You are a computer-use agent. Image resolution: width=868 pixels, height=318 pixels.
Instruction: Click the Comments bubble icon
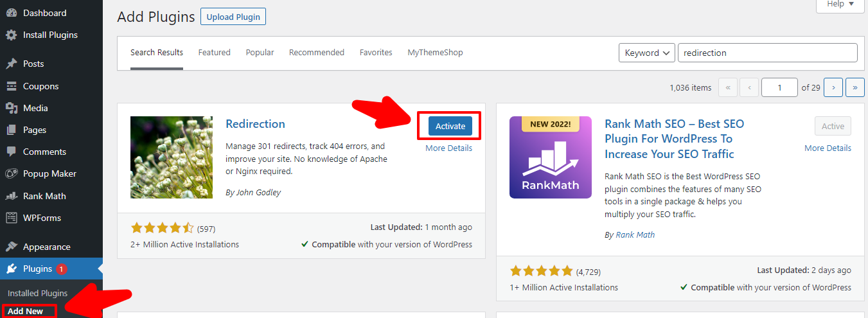[11, 152]
